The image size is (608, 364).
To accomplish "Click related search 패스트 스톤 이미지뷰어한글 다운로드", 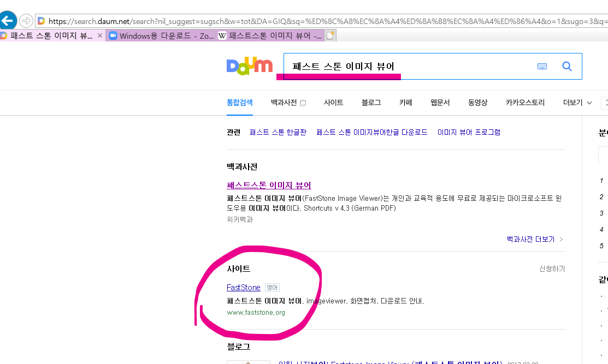I will pyautogui.click(x=372, y=133).
